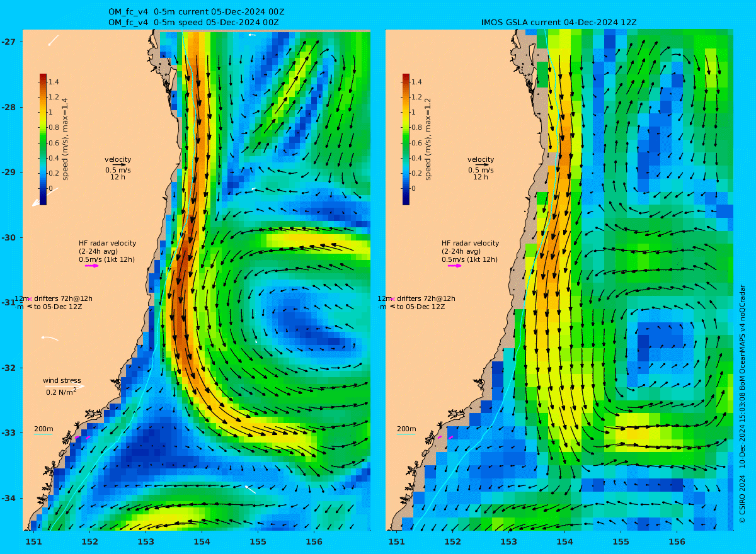756x554 pixels.
Task: Click the black velocity scale arrow in OM_fc_v4 map
Action: click(119, 165)
